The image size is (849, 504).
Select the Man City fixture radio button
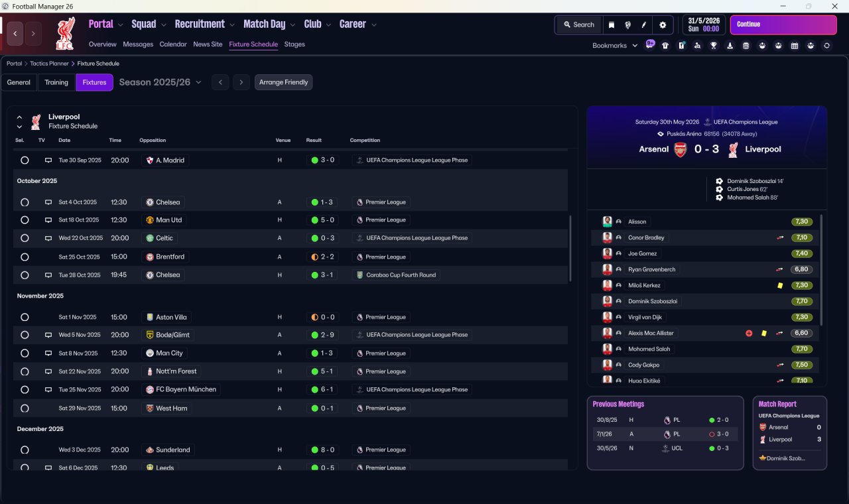click(25, 353)
